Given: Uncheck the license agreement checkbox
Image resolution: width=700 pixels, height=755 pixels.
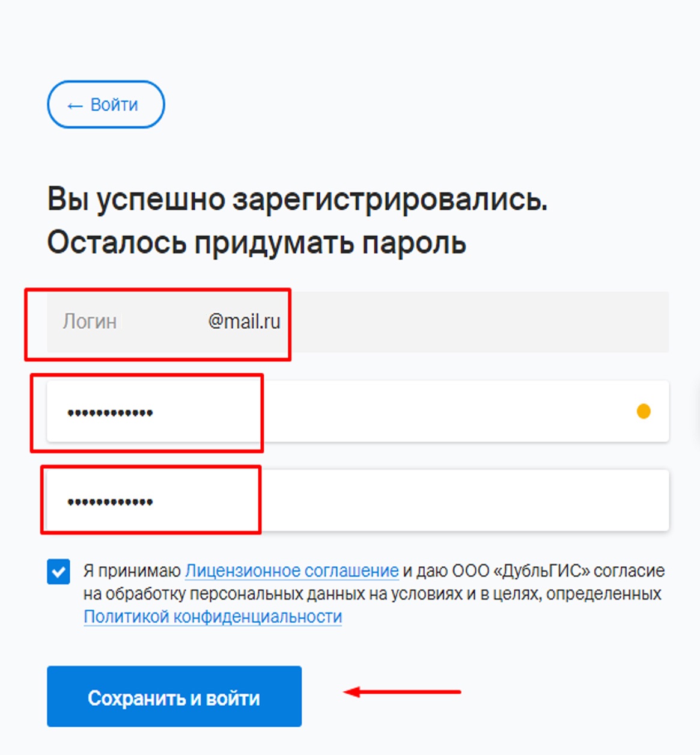Looking at the screenshot, I should [58, 572].
